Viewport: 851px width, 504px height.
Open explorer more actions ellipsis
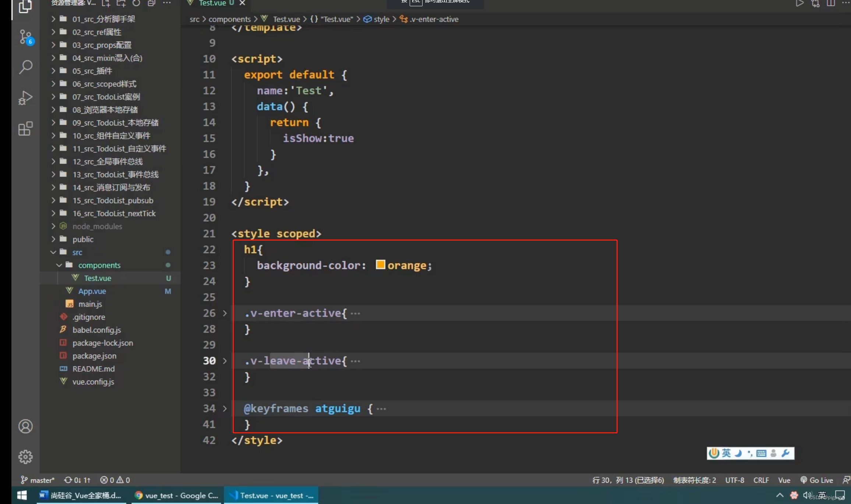click(167, 3)
